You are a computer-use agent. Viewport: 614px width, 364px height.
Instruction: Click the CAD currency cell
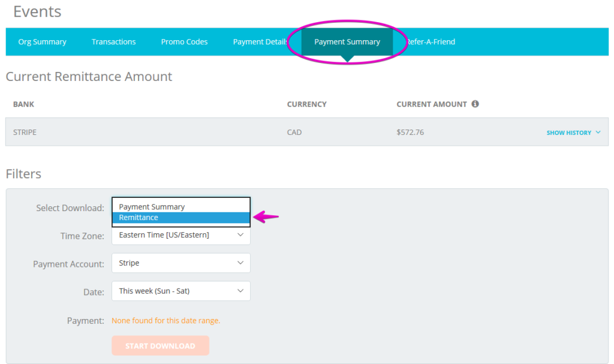click(294, 133)
